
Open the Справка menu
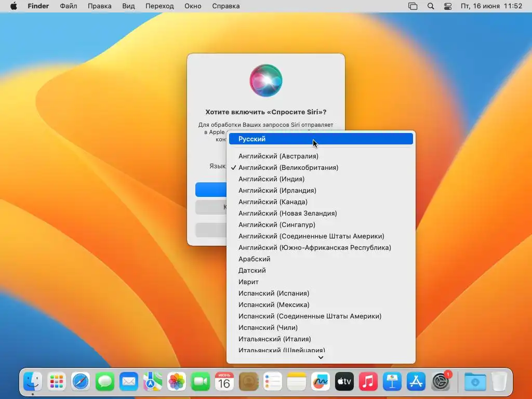[225, 6]
